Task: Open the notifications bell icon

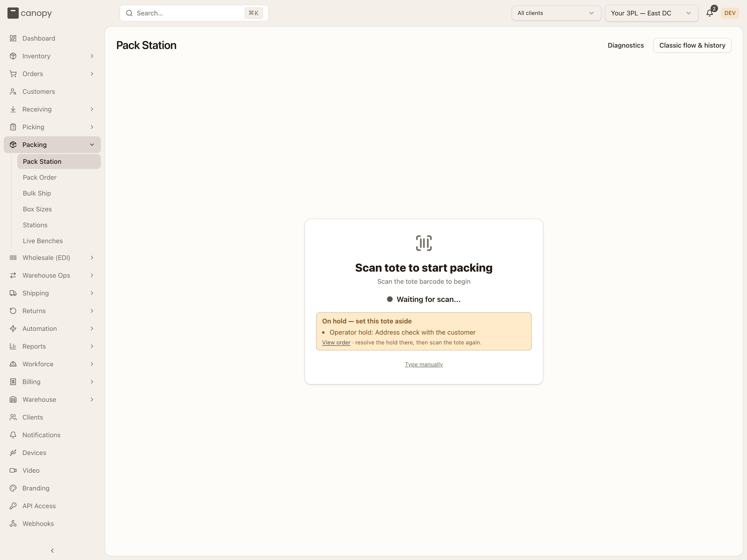Action: coord(709,13)
